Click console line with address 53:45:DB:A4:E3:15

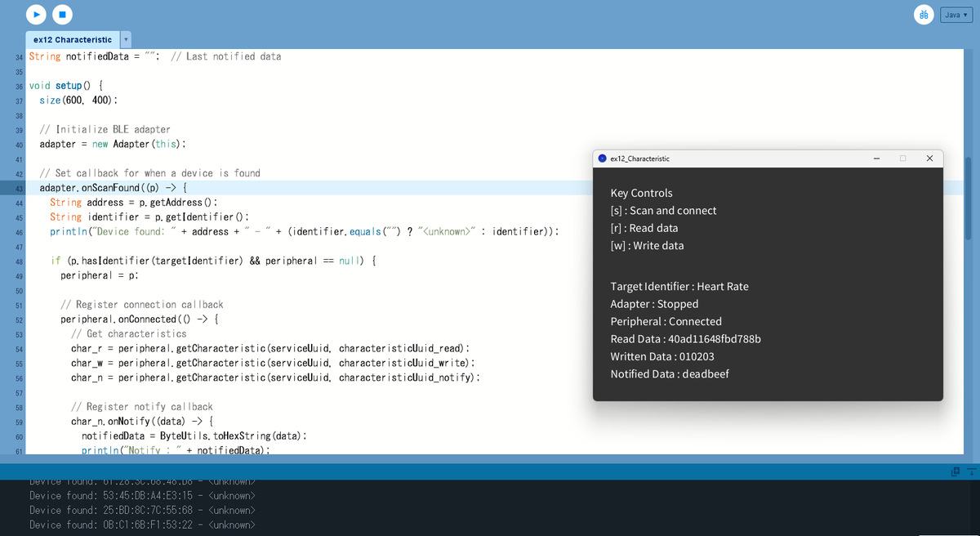coord(143,495)
